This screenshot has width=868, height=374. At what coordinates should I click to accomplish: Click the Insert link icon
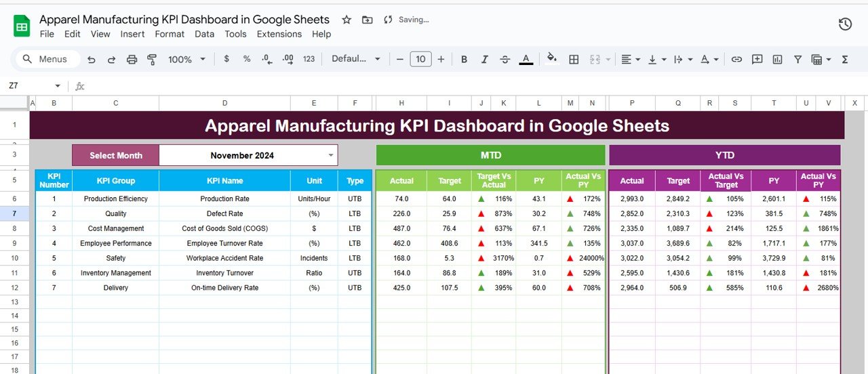736,60
